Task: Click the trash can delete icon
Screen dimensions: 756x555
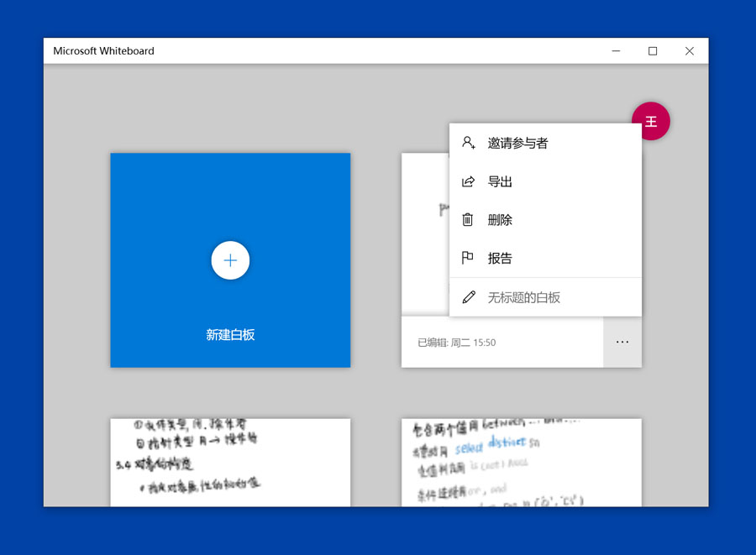Action: pos(468,220)
